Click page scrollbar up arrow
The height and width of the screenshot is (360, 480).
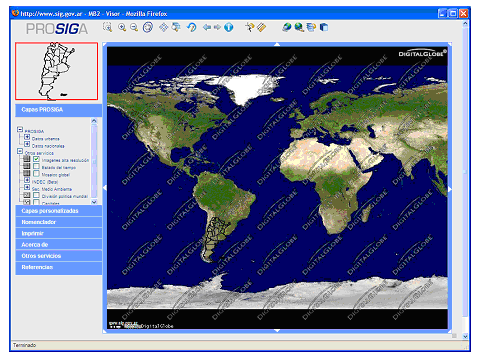coord(465,24)
